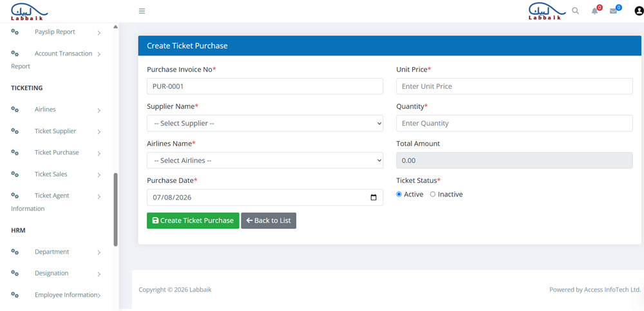
Task: Click the Labbaik logo beside search icon
Action: coord(547,11)
